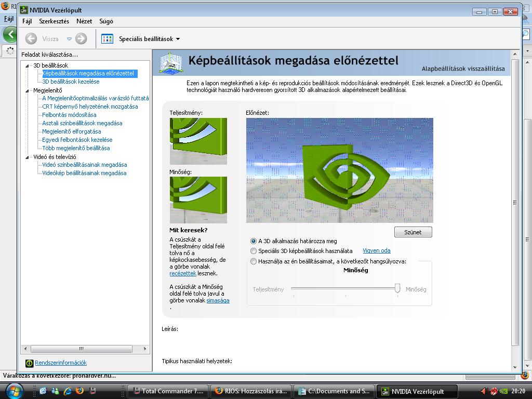The width and height of the screenshot is (532, 399).
Task: Switch to Total Commander taskbar button
Action: pyautogui.click(x=168, y=391)
